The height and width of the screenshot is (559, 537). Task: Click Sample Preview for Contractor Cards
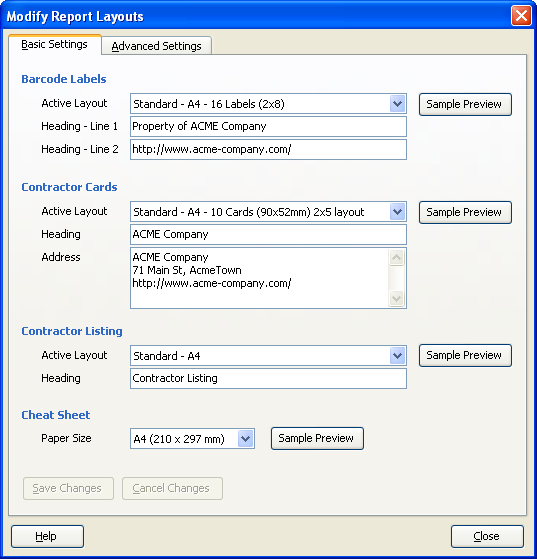tap(465, 212)
